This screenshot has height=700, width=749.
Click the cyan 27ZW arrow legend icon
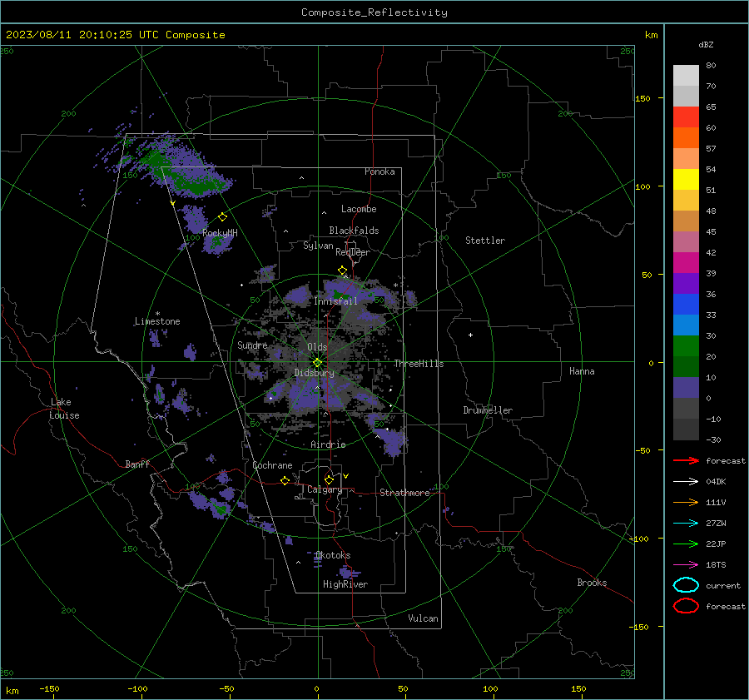[x=686, y=524]
